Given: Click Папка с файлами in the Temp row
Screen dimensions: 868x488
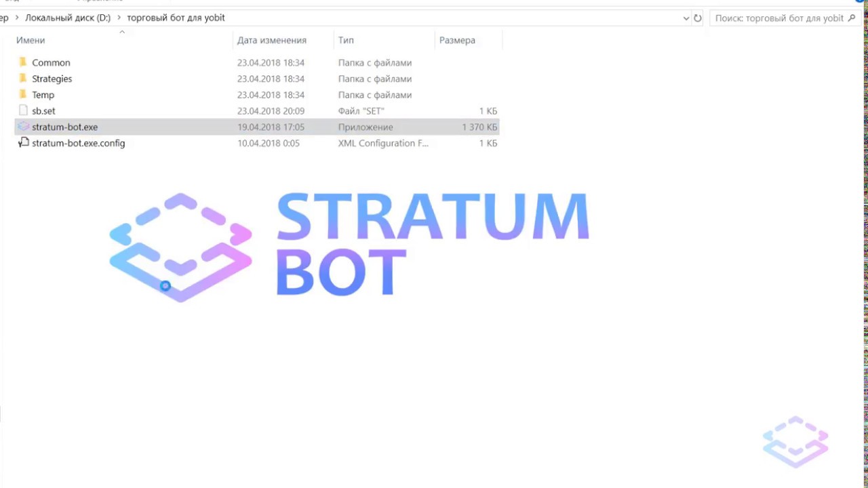Looking at the screenshot, I should pos(375,95).
